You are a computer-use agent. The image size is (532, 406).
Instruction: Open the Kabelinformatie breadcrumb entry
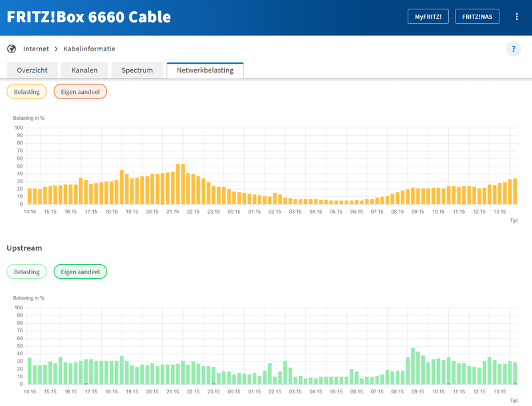tap(88, 49)
